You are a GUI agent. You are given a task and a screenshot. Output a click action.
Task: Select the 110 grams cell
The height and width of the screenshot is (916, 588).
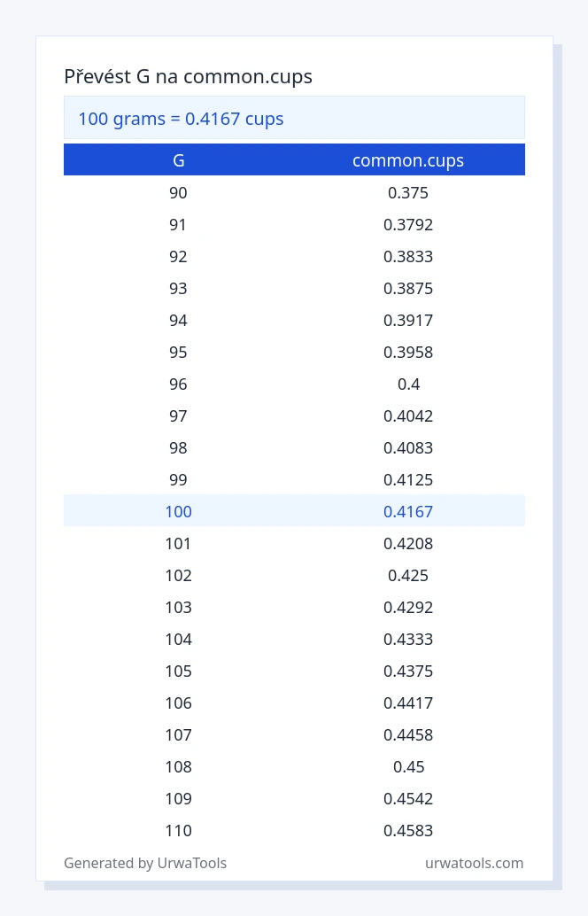pyautogui.click(x=178, y=830)
